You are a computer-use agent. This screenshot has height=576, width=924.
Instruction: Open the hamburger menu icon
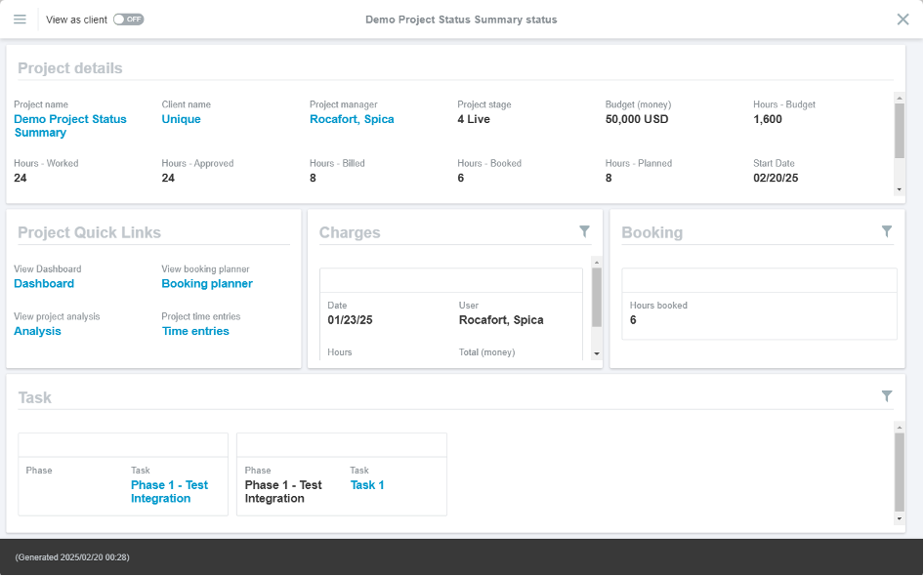pyautogui.click(x=20, y=20)
